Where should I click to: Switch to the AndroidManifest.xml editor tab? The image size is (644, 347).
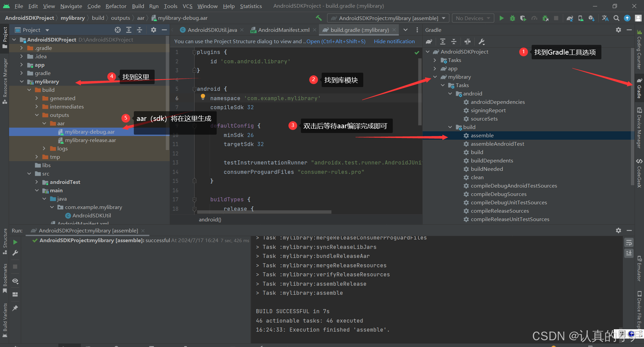click(x=283, y=30)
